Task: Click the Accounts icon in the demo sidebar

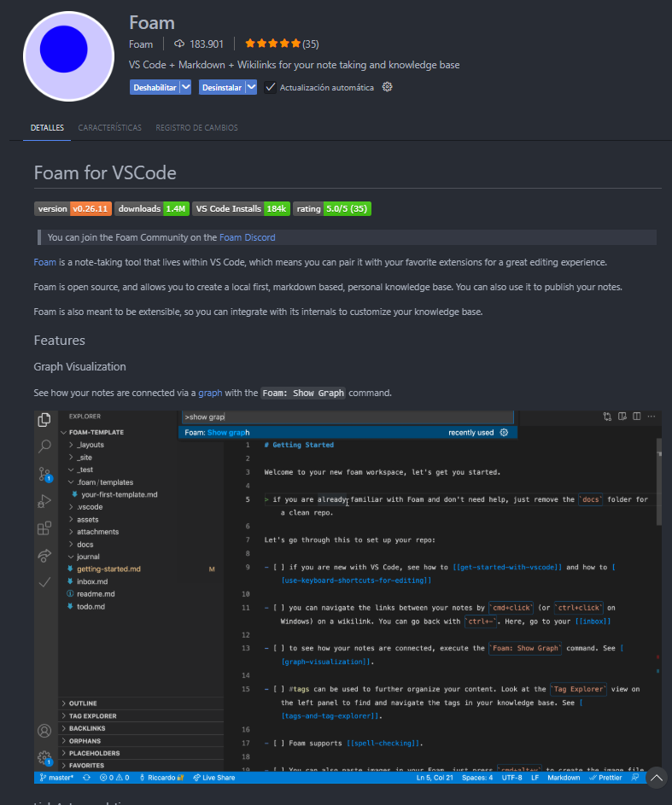Action: pos(44,731)
